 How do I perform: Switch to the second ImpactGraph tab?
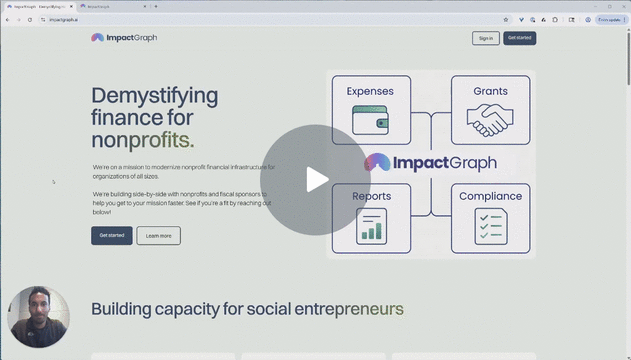click(113, 6)
